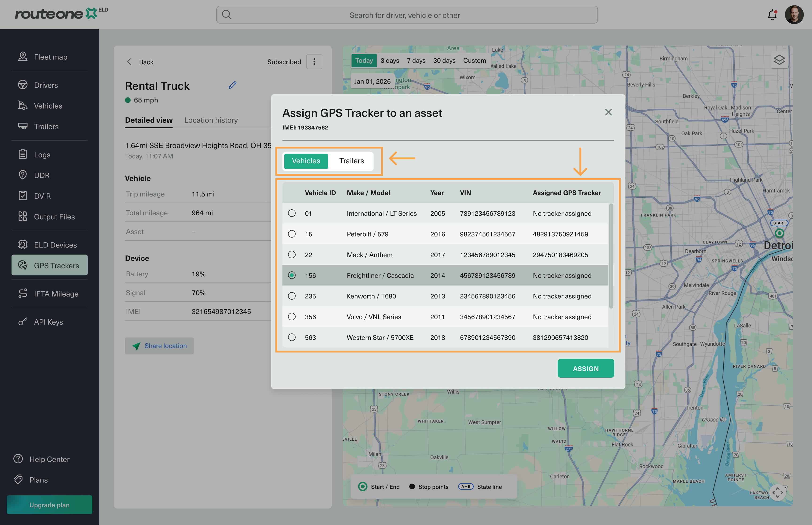This screenshot has width=812, height=525.
Task: Open the IFTA Mileage route icon
Action: point(23,294)
